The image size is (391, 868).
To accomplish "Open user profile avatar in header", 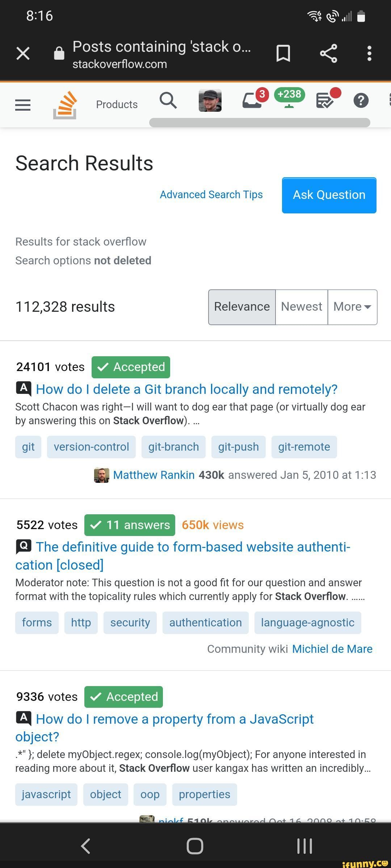I will (x=210, y=101).
